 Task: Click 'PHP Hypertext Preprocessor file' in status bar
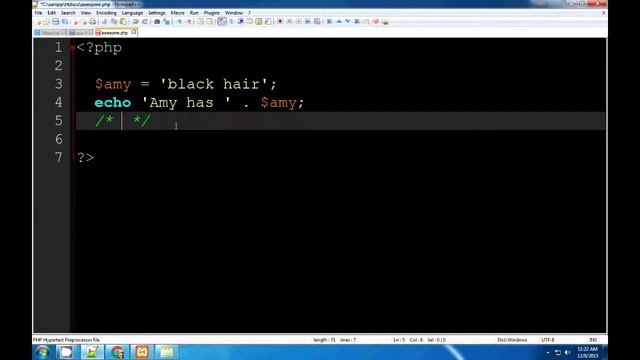pyautogui.click(x=66, y=340)
